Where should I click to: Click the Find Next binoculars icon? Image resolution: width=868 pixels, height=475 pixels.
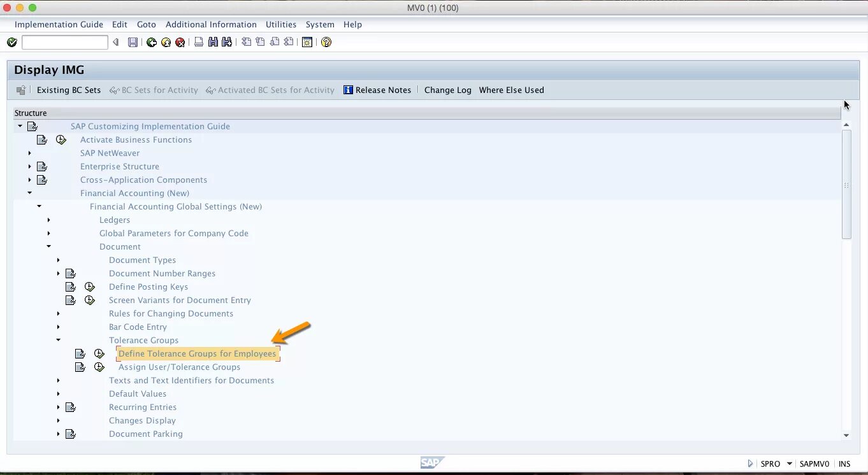226,43
